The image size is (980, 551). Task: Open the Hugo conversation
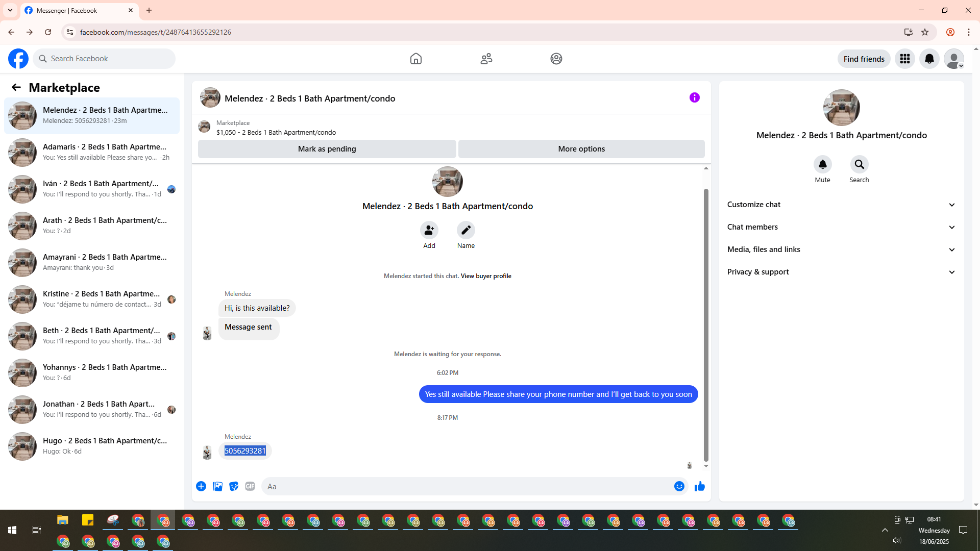click(92, 446)
